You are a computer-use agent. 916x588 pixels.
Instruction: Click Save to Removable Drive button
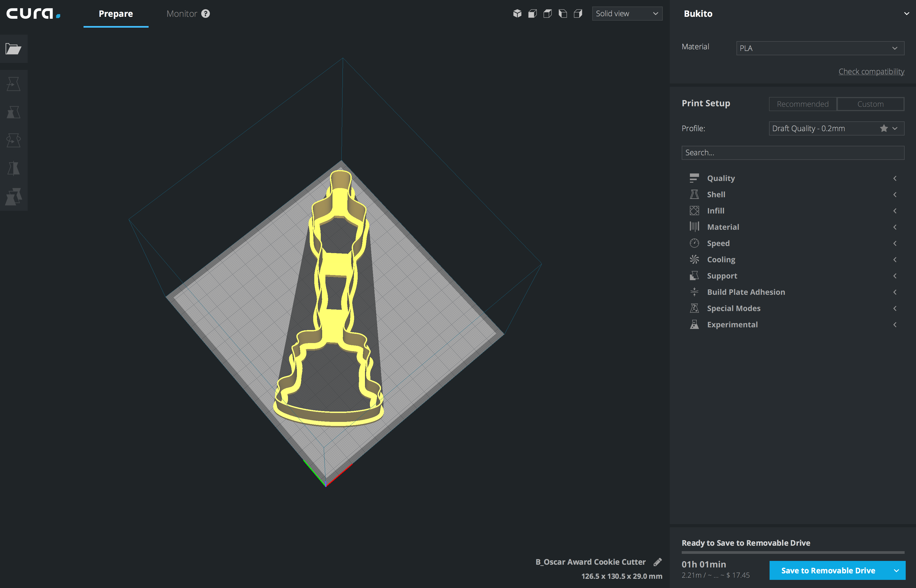[x=828, y=571]
